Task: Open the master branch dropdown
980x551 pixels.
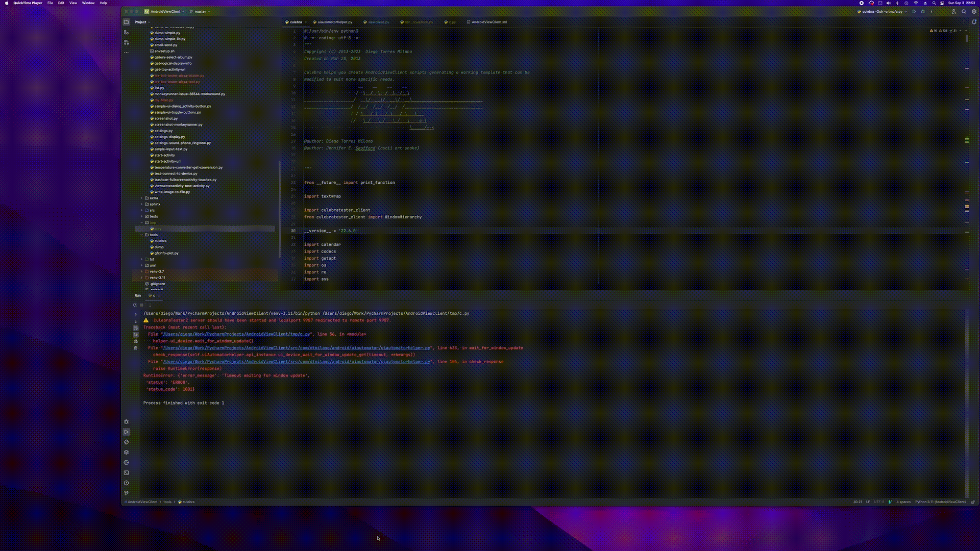Action: (200, 11)
